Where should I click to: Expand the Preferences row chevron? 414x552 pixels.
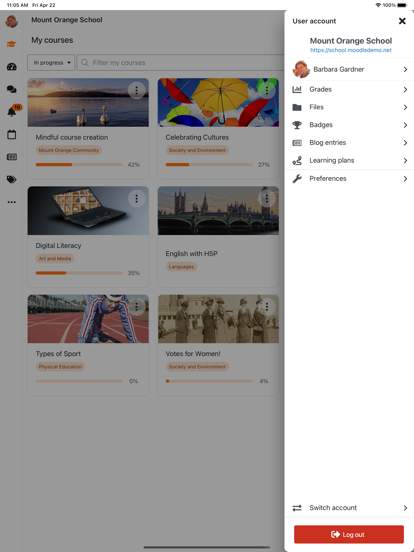(405, 178)
